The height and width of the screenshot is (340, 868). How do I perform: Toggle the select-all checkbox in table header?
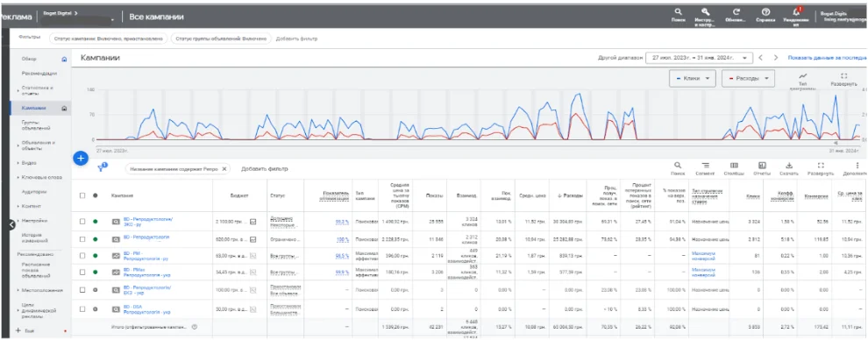(x=82, y=195)
